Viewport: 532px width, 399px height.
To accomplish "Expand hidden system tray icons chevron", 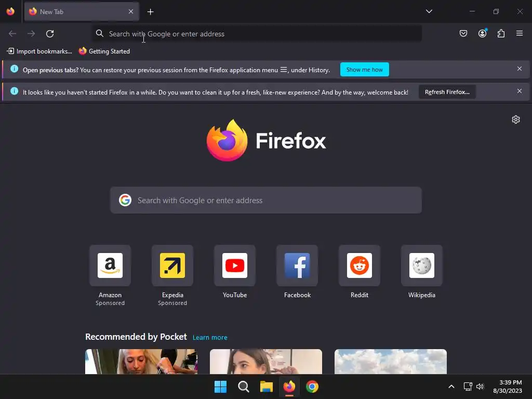I will tap(451, 387).
